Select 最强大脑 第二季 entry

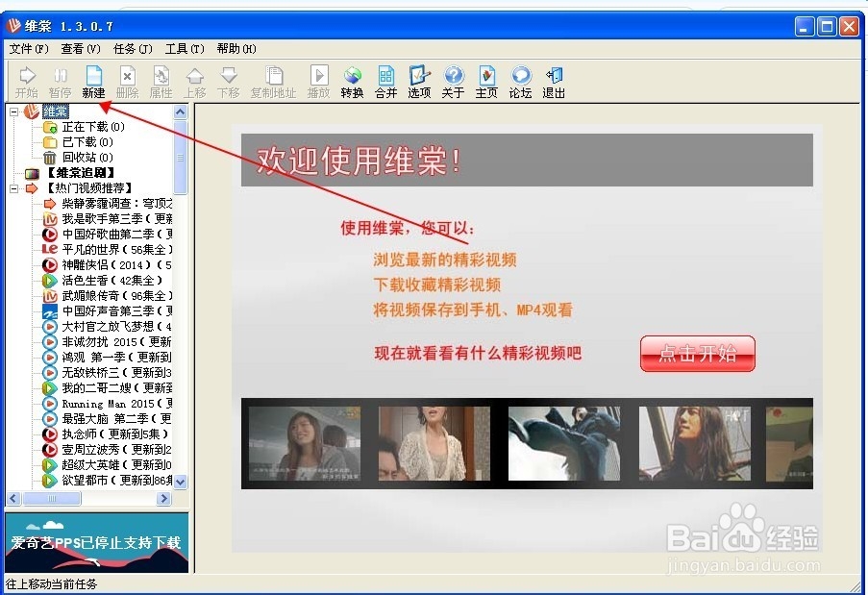click(x=117, y=419)
